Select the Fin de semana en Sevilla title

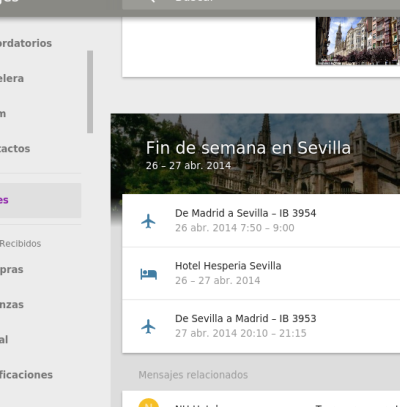248,148
